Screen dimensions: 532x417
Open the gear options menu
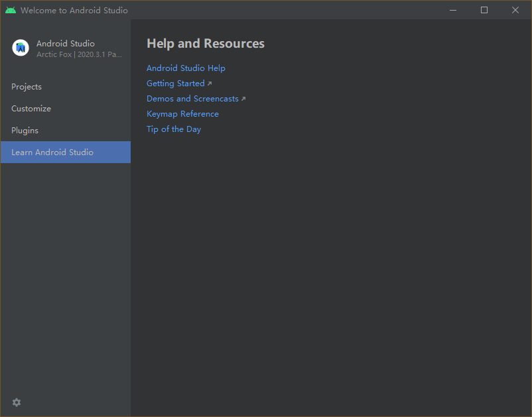tap(17, 402)
